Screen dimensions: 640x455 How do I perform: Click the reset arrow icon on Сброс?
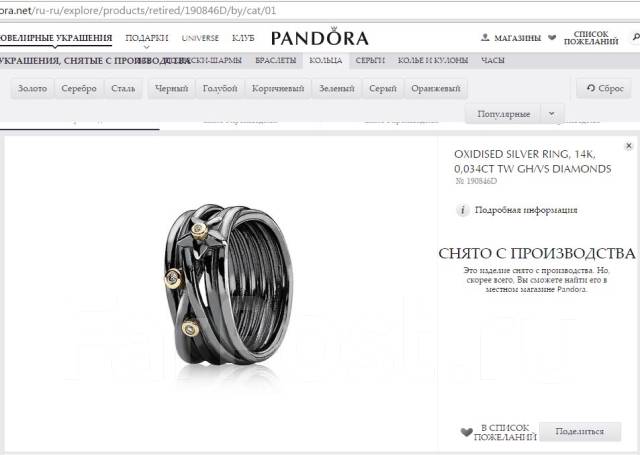591,88
